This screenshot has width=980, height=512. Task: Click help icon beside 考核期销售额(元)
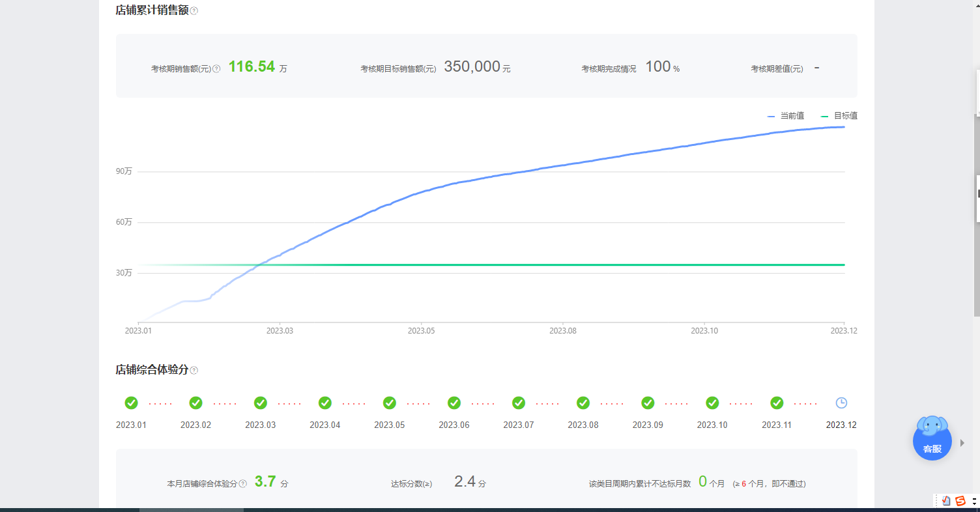tap(216, 68)
